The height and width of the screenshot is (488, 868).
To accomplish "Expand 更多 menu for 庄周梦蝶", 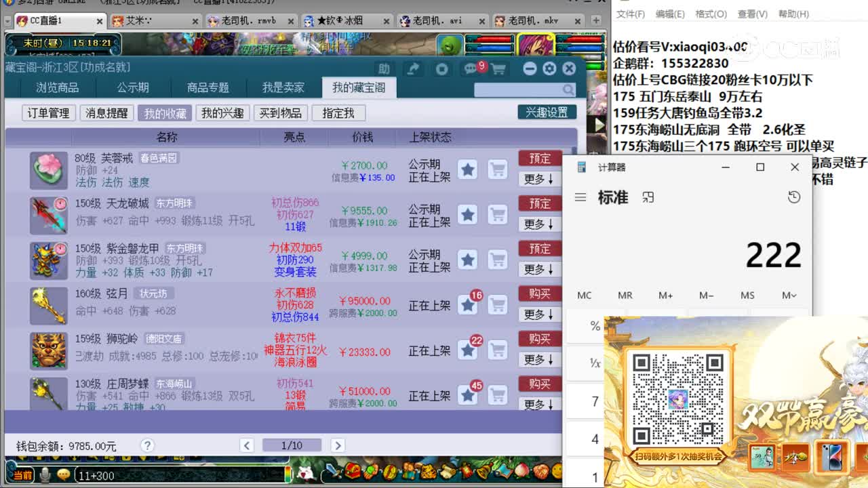I will [539, 404].
